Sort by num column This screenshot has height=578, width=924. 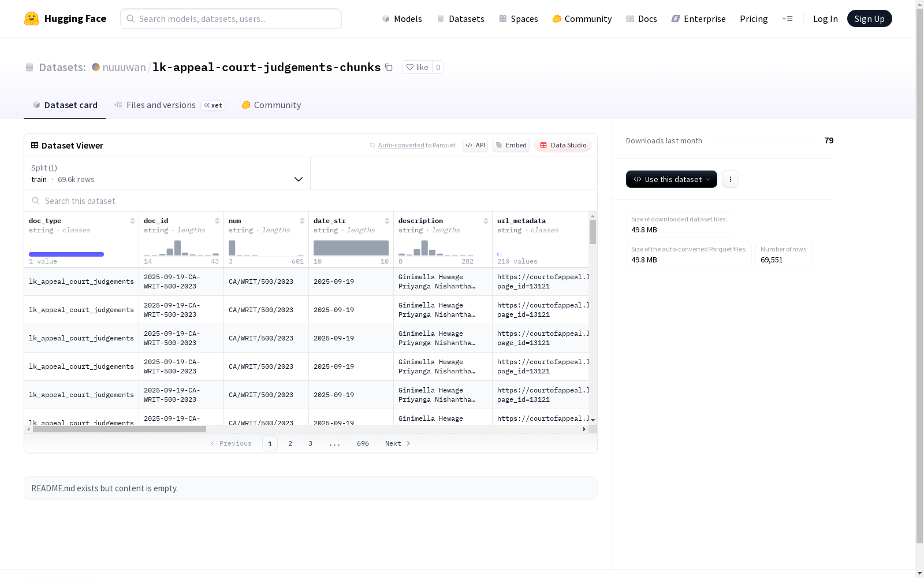pyautogui.click(x=302, y=221)
